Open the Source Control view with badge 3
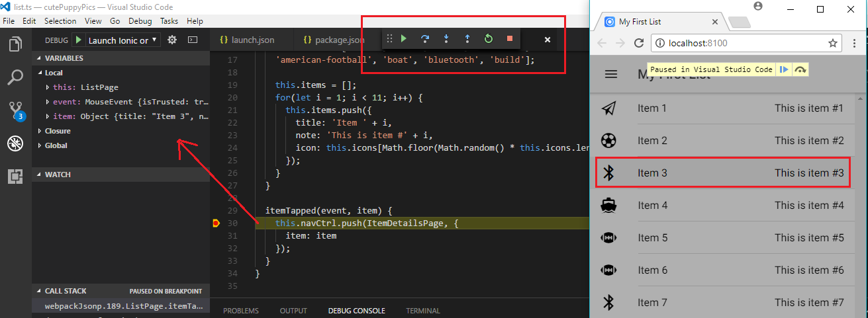 (x=15, y=110)
